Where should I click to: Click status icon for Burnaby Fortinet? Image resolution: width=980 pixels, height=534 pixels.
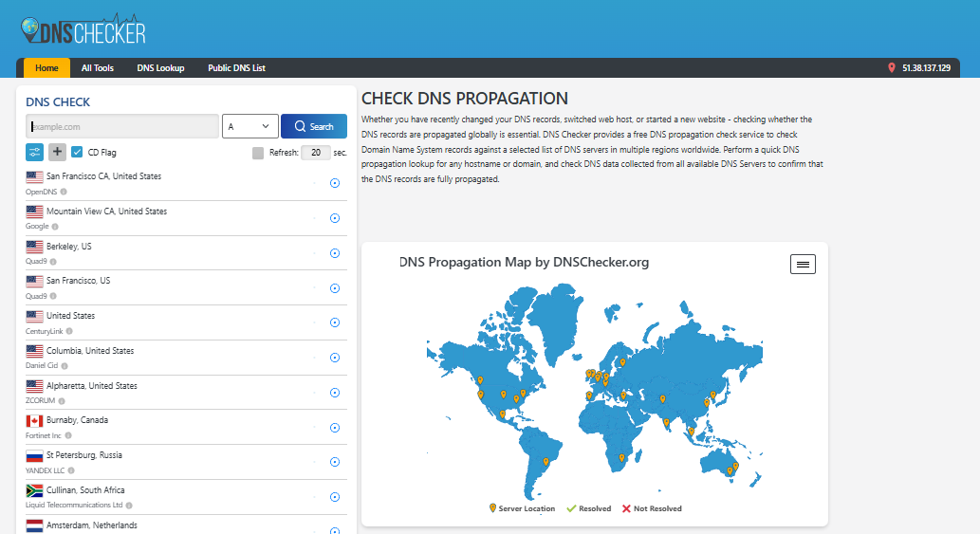click(x=335, y=427)
